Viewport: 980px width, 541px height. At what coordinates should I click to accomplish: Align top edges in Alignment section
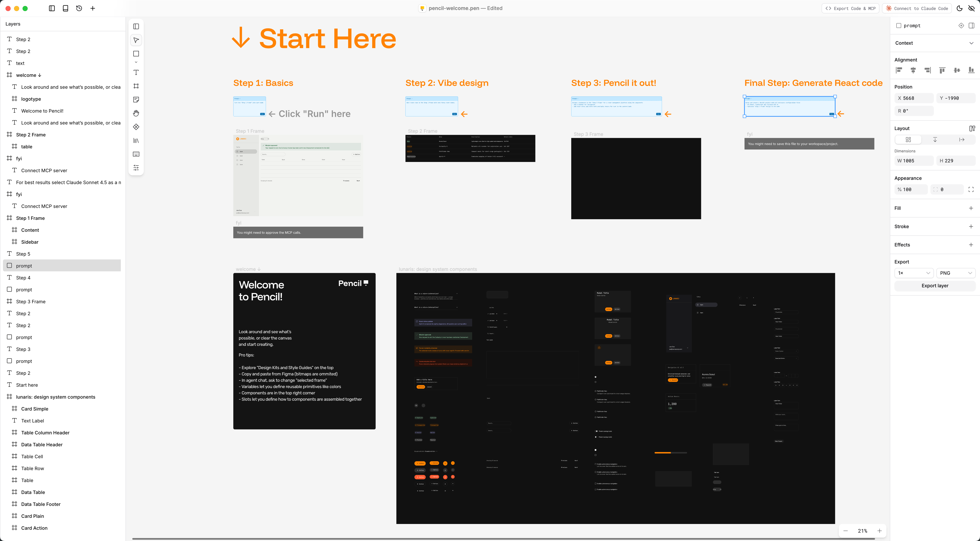pos(942,70)
